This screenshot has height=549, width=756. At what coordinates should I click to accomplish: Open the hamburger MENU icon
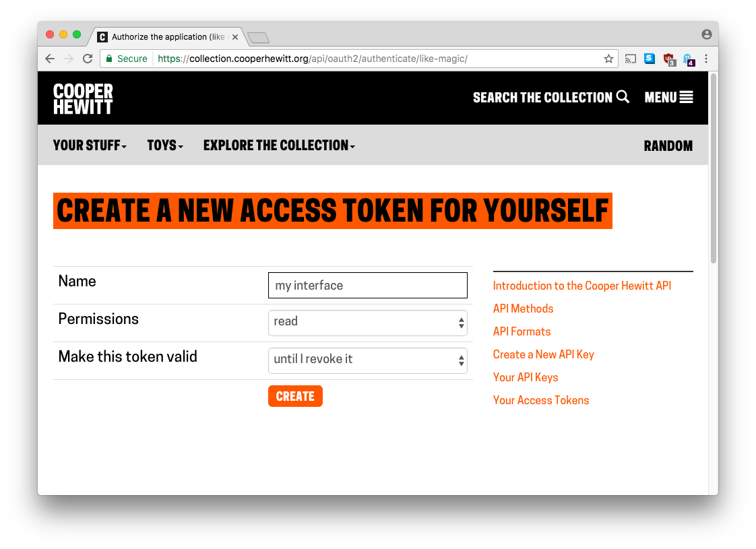686,98
